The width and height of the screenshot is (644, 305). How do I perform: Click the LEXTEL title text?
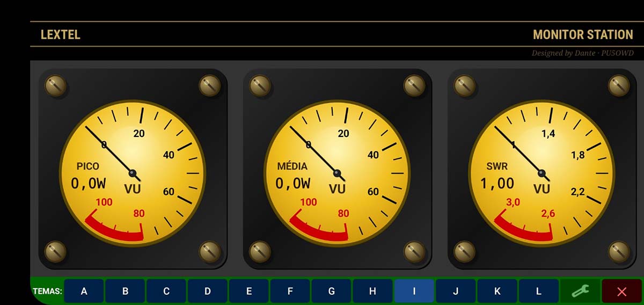click(x=60, y=35)
